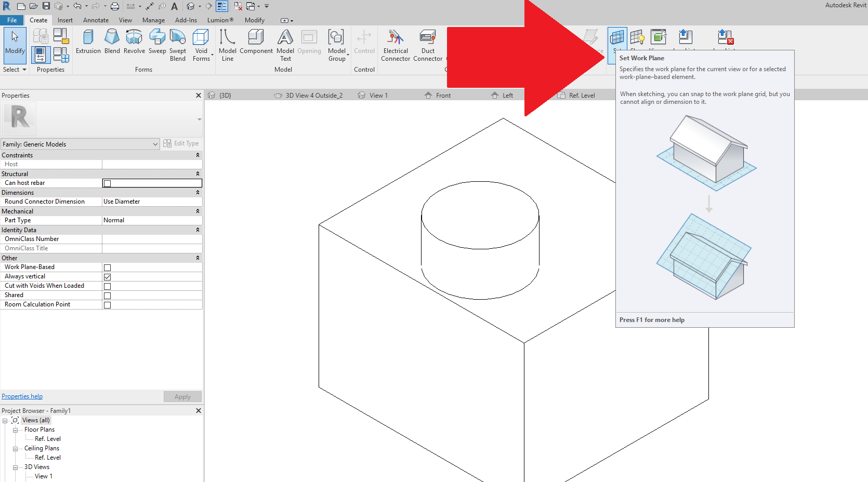Close the Project Browser panel
This screenshot has width=868, height=482.
pos(198,411)
